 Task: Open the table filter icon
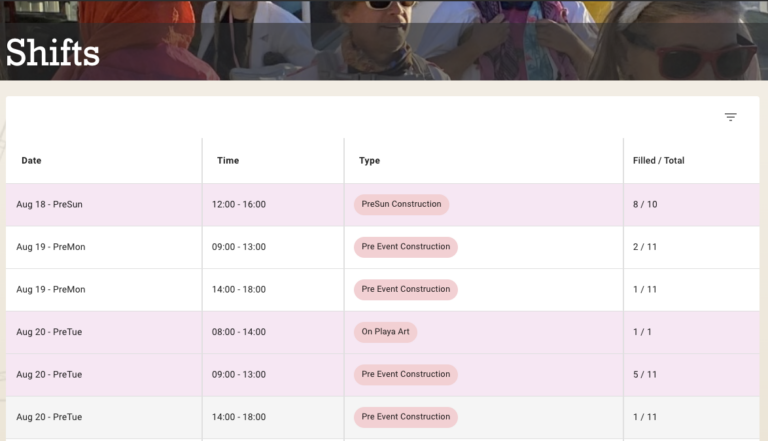click(730, 117)
